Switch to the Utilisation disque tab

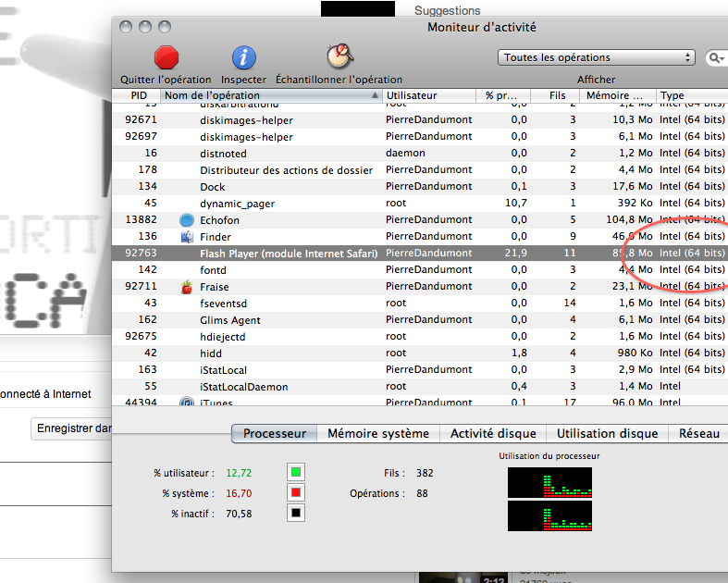607,433
